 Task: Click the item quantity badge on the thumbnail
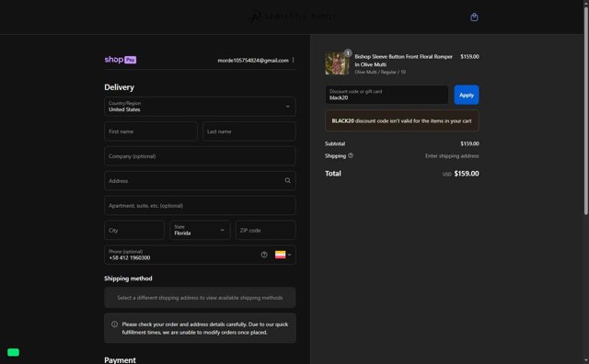348,53
